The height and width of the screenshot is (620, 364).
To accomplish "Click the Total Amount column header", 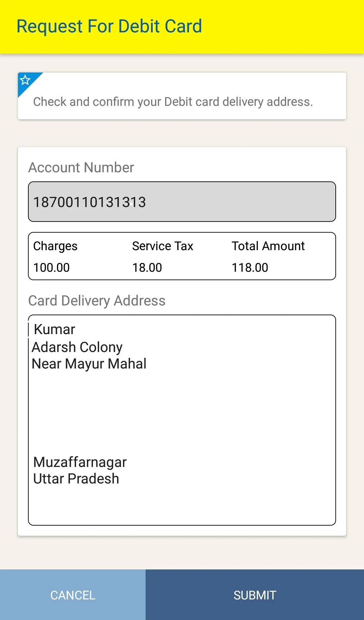I will [x=268, y=246].
